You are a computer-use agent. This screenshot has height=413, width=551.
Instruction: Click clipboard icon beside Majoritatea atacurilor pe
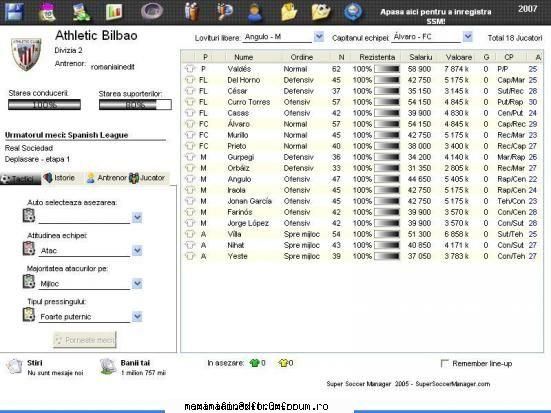pyautogui.click(x=29, y=282)
